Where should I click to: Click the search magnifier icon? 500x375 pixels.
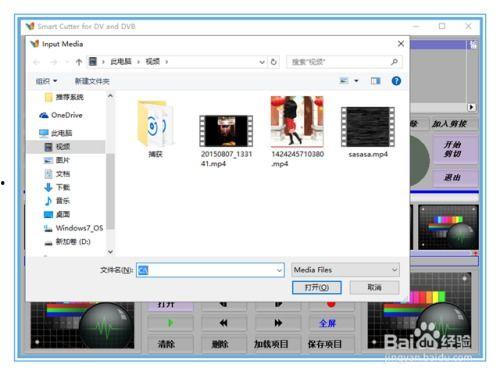coord(394,62)
